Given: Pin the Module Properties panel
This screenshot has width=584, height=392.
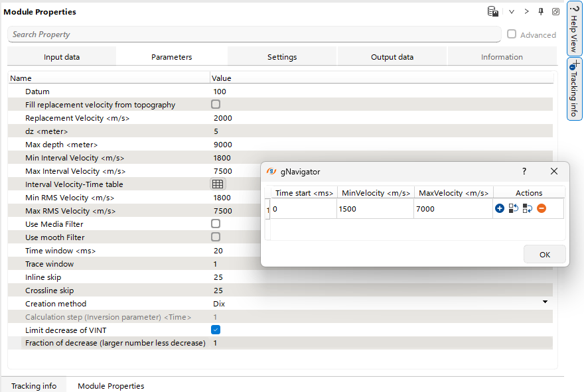Looking at the screenshot, I should (541, 11).
